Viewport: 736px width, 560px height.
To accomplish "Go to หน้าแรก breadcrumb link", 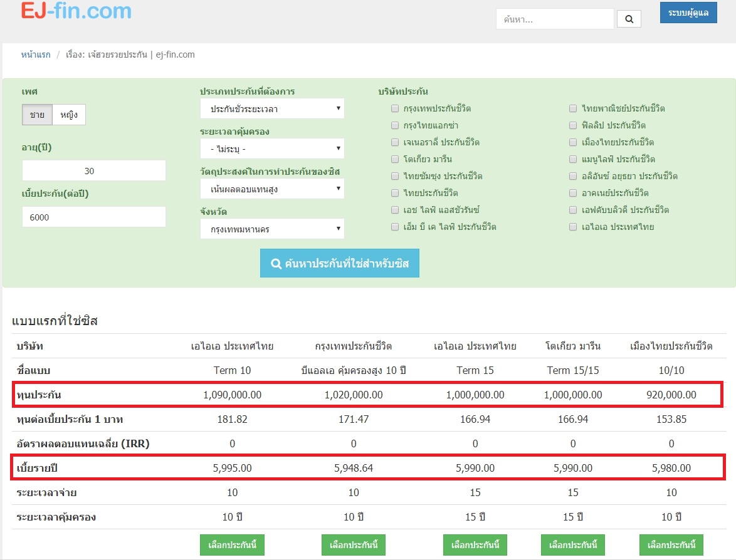I will 36,54.
